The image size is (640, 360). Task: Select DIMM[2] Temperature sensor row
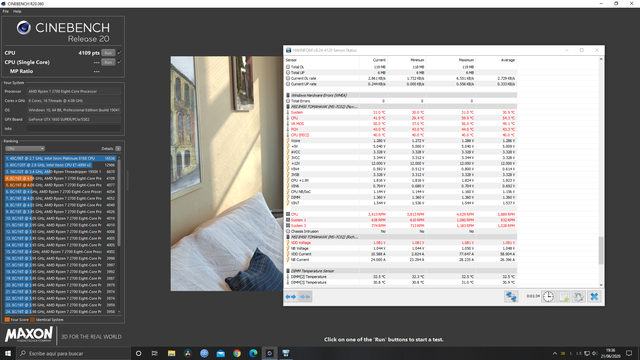pos(401,277)
